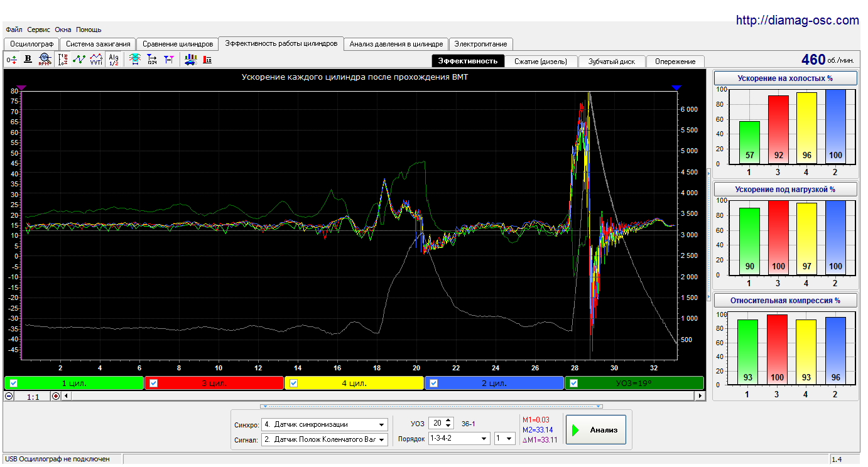
Task: Click the red 92 bar in idle chart
Action: coord(778,129)
